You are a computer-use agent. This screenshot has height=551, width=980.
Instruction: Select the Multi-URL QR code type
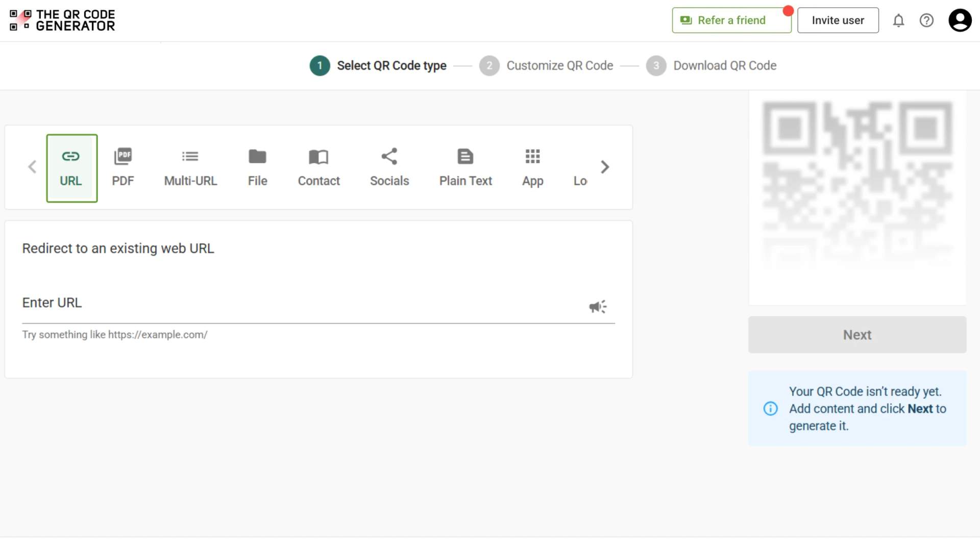click(190, 168)
